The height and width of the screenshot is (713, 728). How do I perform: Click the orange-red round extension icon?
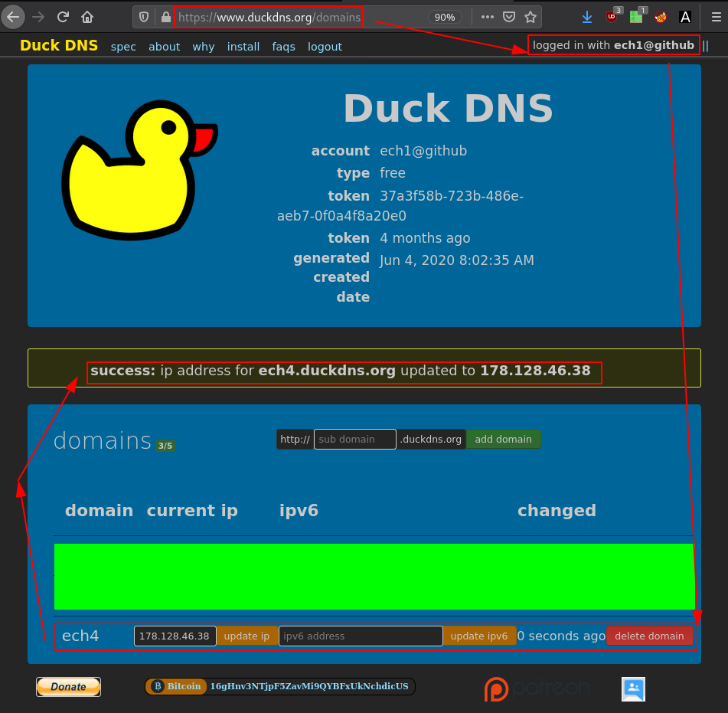[661, 17]
